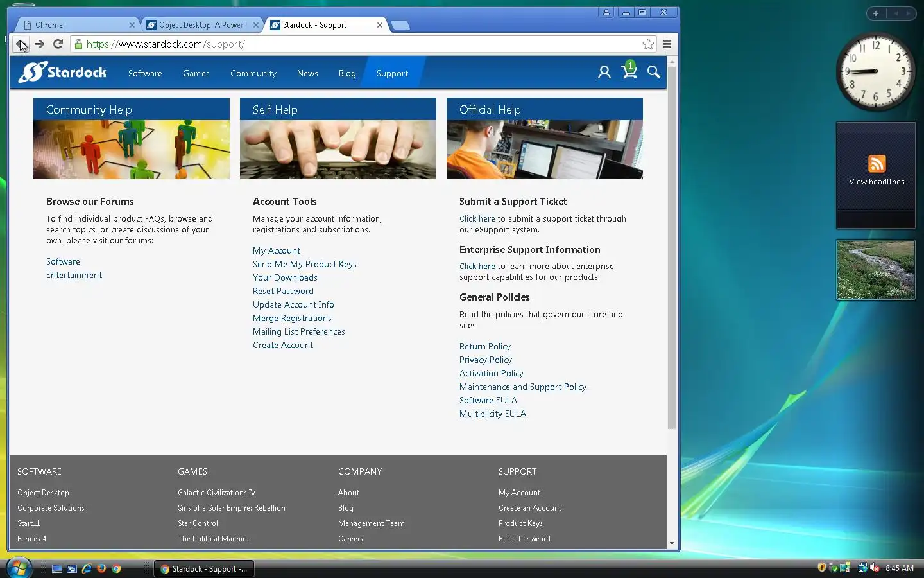Click the browser forward arrow
This screenshot has height=578, width=924.
tap(39, 44)
